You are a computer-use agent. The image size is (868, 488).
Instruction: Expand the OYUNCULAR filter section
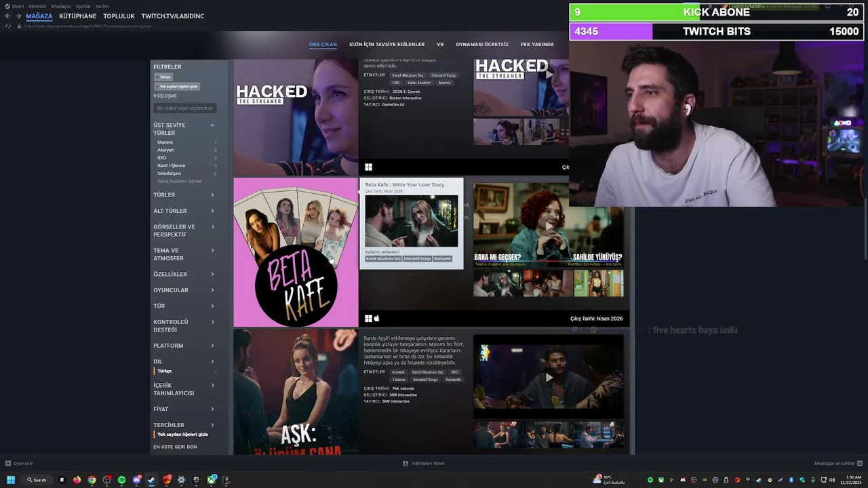[x=184, y=290]
